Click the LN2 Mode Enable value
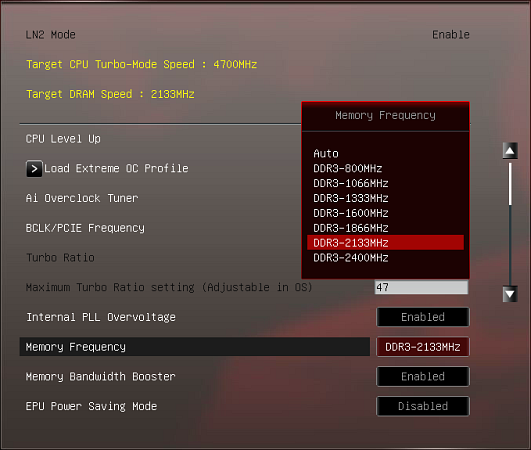Screen dimensions: 531x450 click(x=451, y=35)
